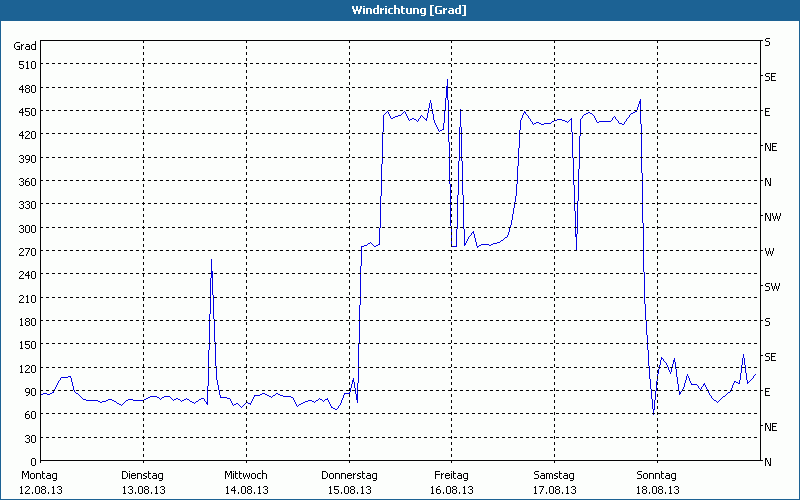Click the 90 value on left axis
This screenshot has width=800, height=500.
coord(28,392)
